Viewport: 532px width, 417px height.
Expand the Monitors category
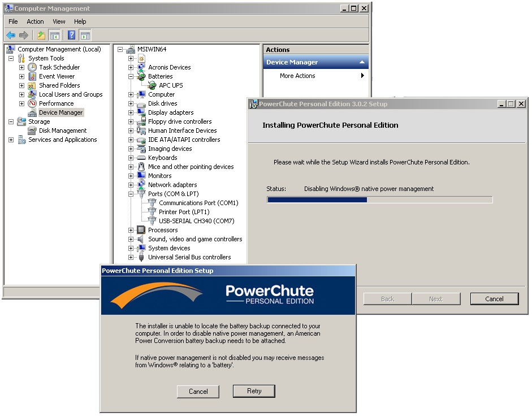click(x=131, y=176)
